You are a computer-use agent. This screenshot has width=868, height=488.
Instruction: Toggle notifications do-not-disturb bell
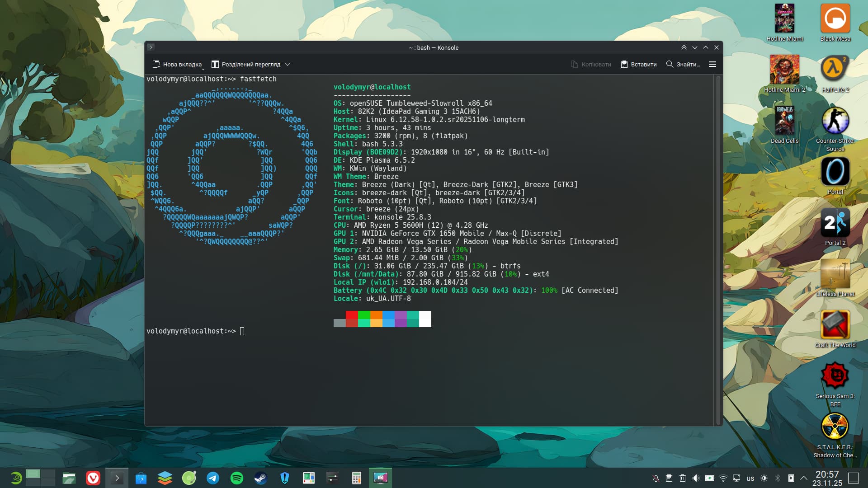[x=656, y=478]
